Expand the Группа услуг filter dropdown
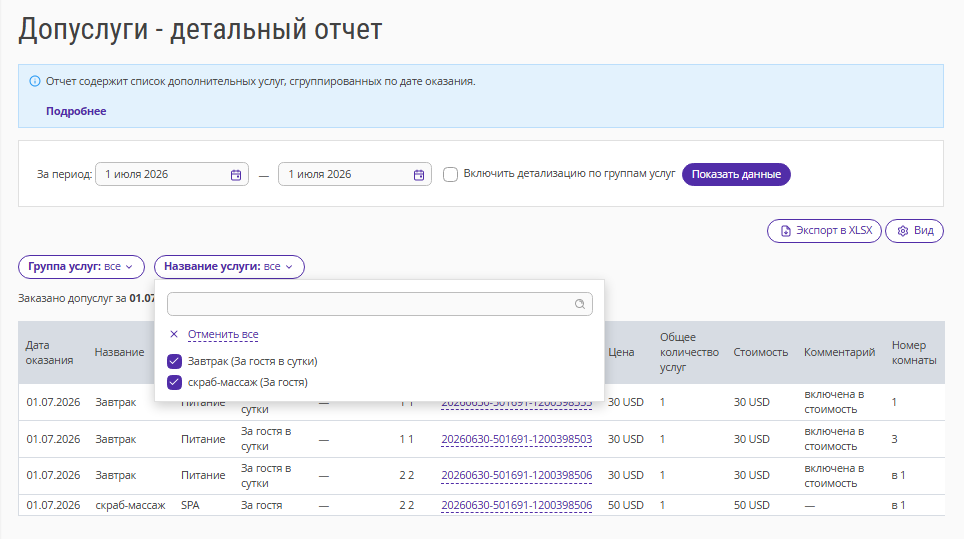 (x=81, y=267)
